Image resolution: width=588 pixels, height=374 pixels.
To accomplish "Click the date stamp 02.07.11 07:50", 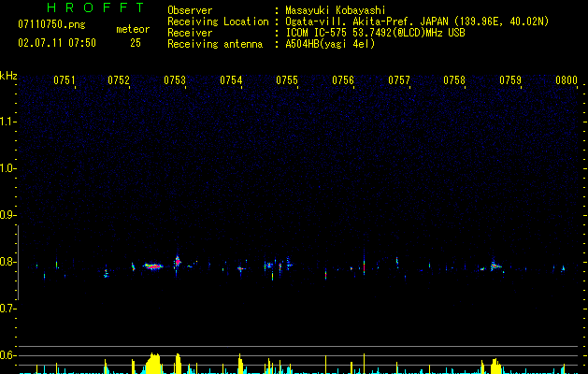I will coord(57,43).
